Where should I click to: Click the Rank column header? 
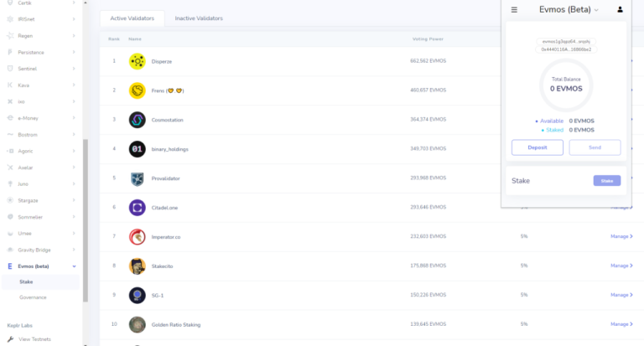point(114,39)
